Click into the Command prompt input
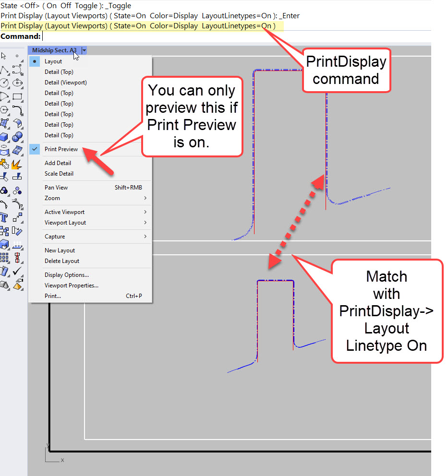448x476 pixels. [x=236, y=36]
